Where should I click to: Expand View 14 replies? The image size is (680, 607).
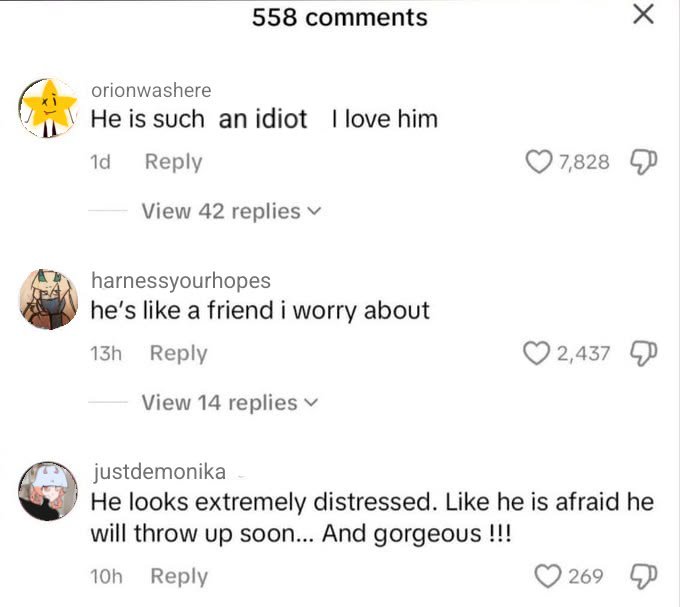pyautogui.click(x=229, y=403)
